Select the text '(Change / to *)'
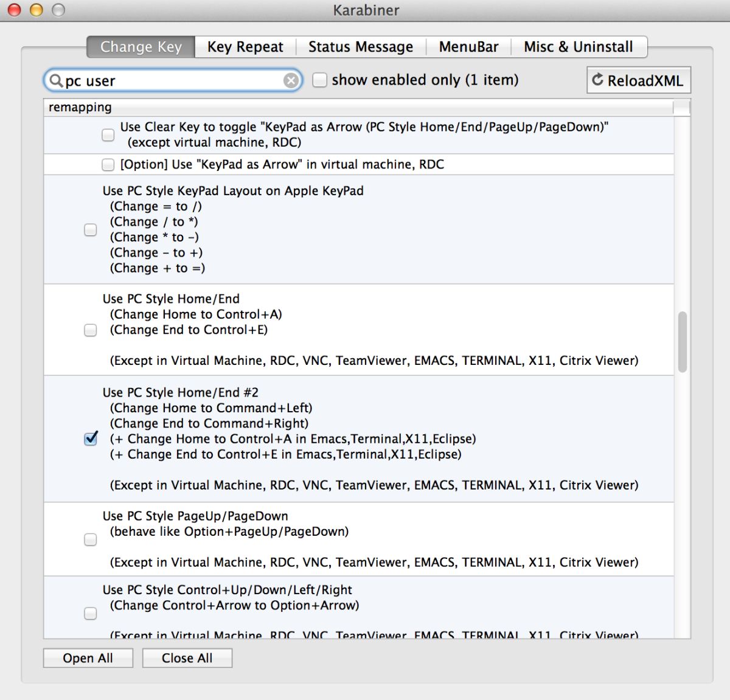The image size is (730, 700). 154,222
